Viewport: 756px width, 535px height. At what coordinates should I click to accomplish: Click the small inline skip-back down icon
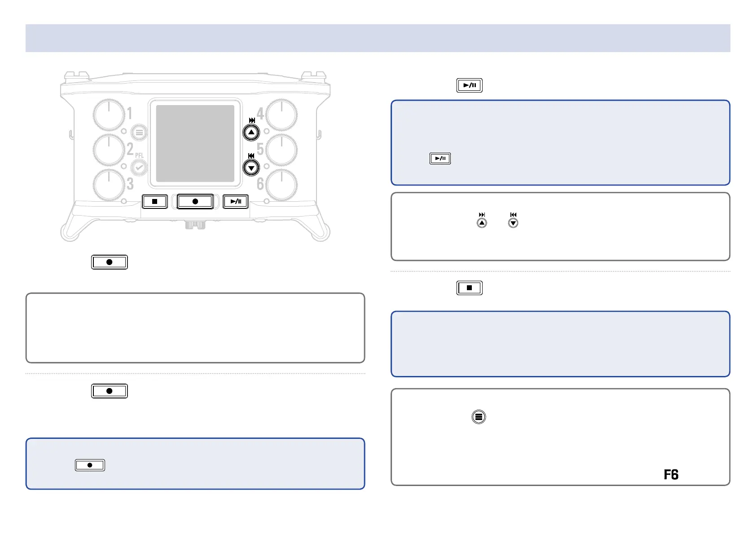513,221
